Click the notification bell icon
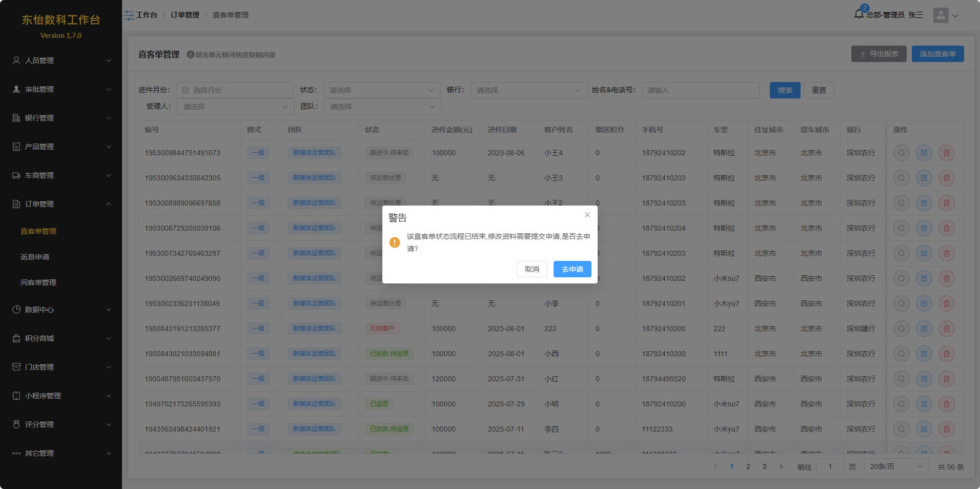This screenshot has width=980, height=489. [x=859, y=14]
